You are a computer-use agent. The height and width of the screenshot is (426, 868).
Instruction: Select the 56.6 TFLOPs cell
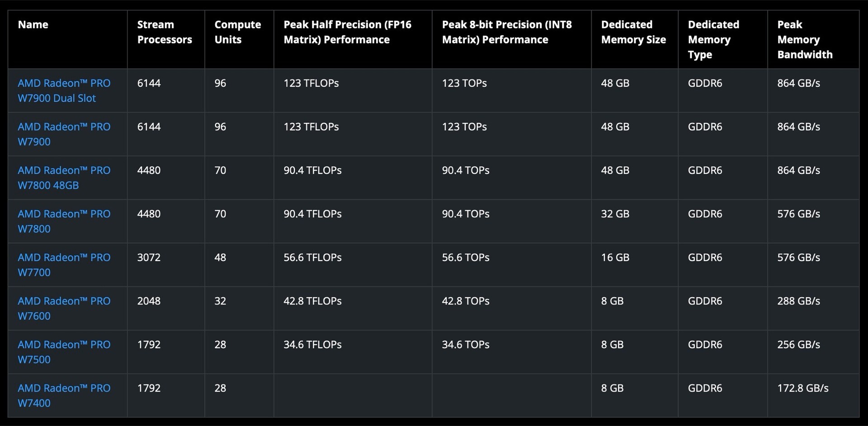(312, 257)
